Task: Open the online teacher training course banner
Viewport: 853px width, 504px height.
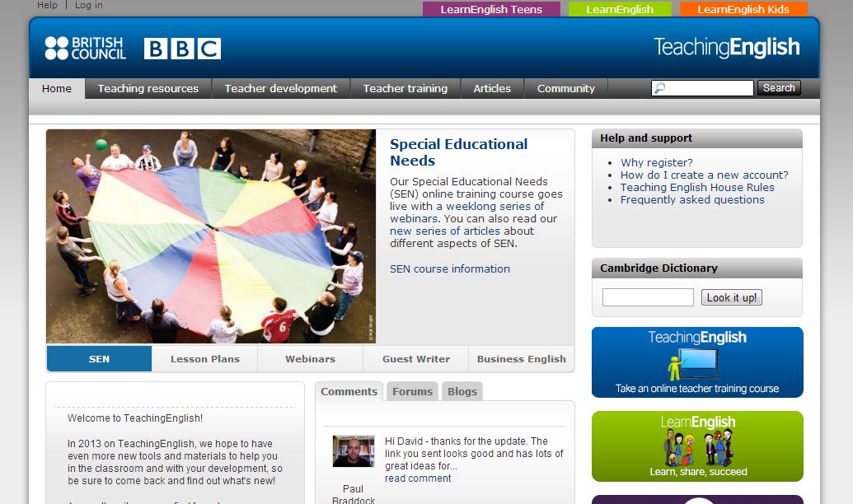Action: pos(696,362)
